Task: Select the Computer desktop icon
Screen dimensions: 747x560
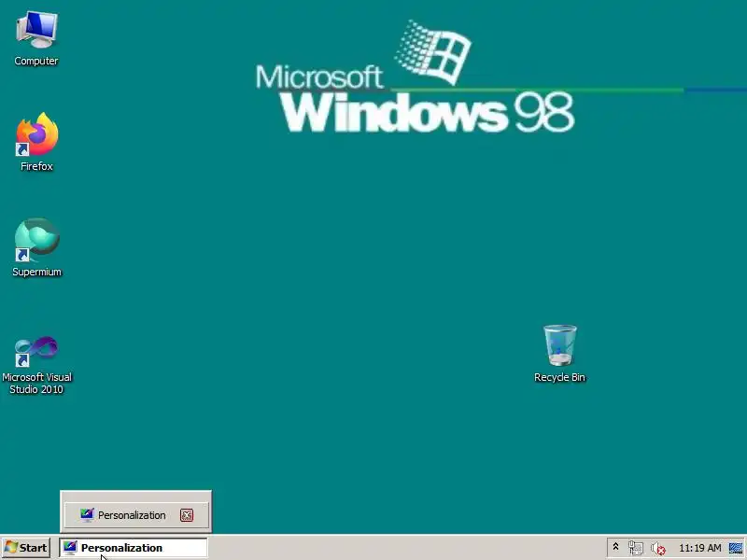Action: (36, 39)
